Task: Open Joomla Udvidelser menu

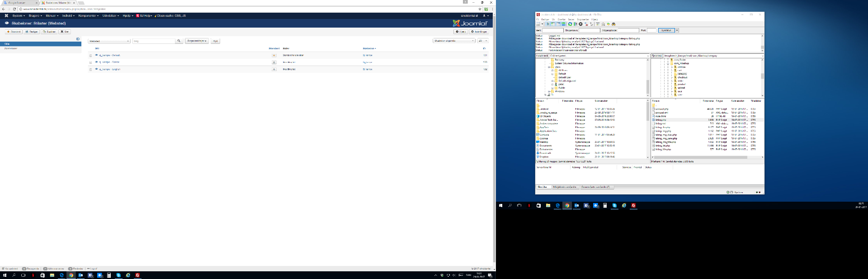Action: [x=111, y=15]
